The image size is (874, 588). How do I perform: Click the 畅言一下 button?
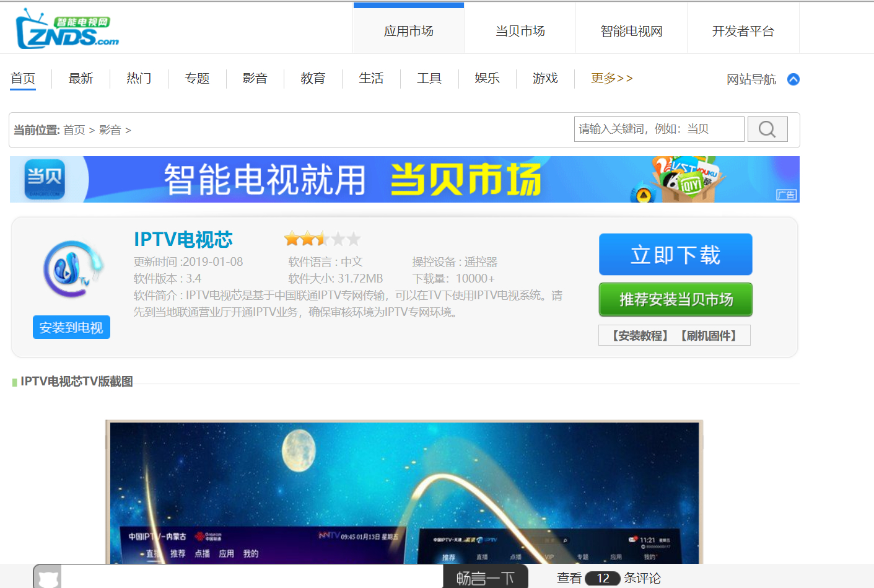coord(486,577)
